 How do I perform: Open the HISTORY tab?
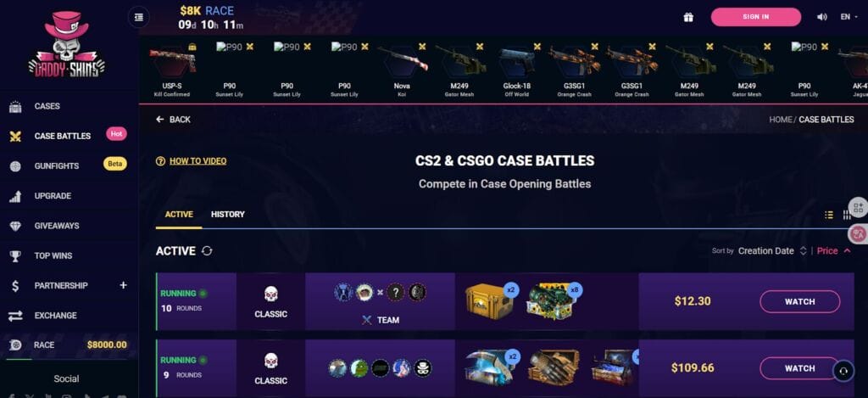227,214
